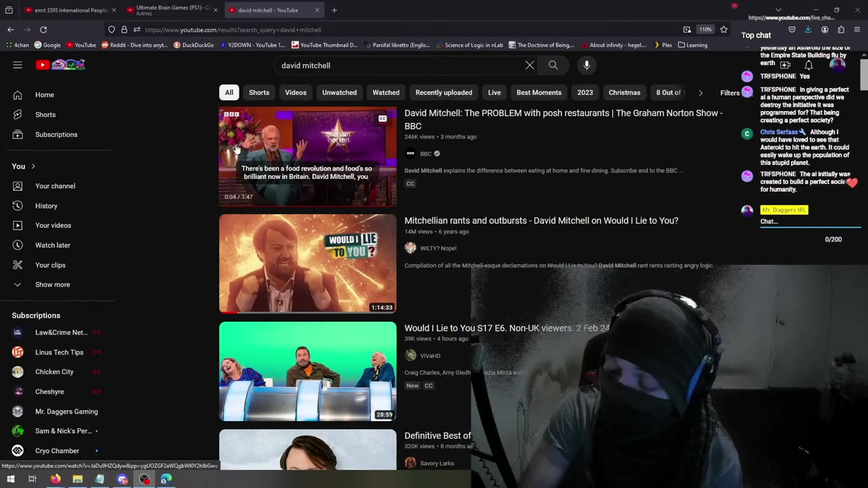Select the Videos filter chip
The height and width of the screenshot is (488, 868).
[x=296, y=92]
